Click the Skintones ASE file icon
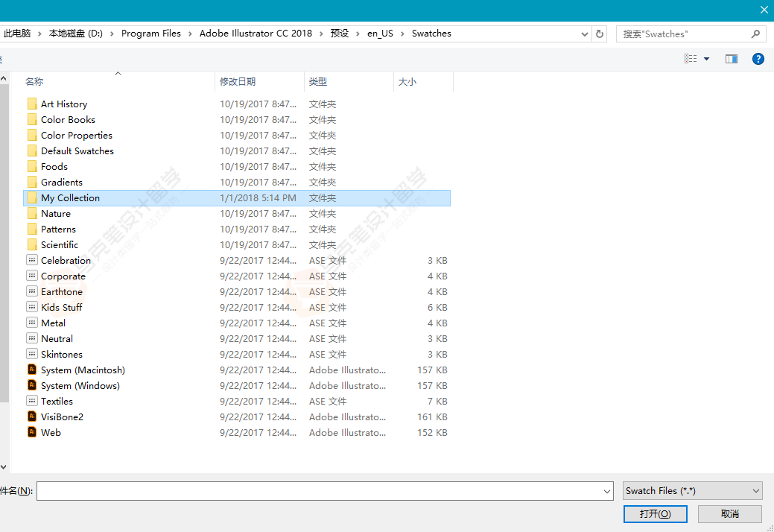 [x=32, y=354]
